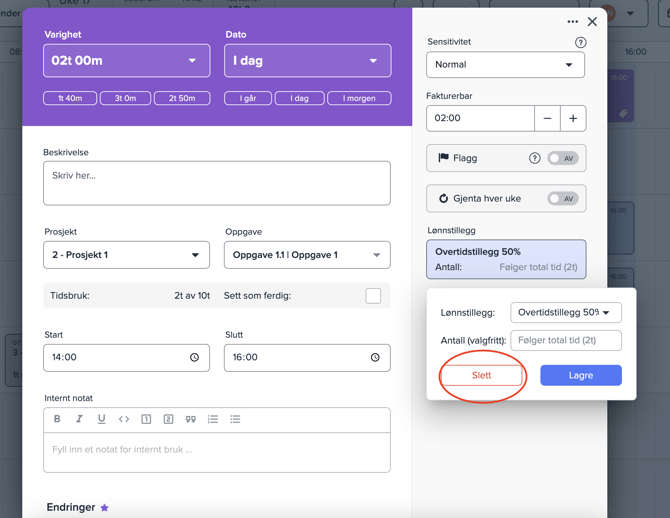Open the Lønnstillegg Overtidstillegg dropdown

click(565, 313)
